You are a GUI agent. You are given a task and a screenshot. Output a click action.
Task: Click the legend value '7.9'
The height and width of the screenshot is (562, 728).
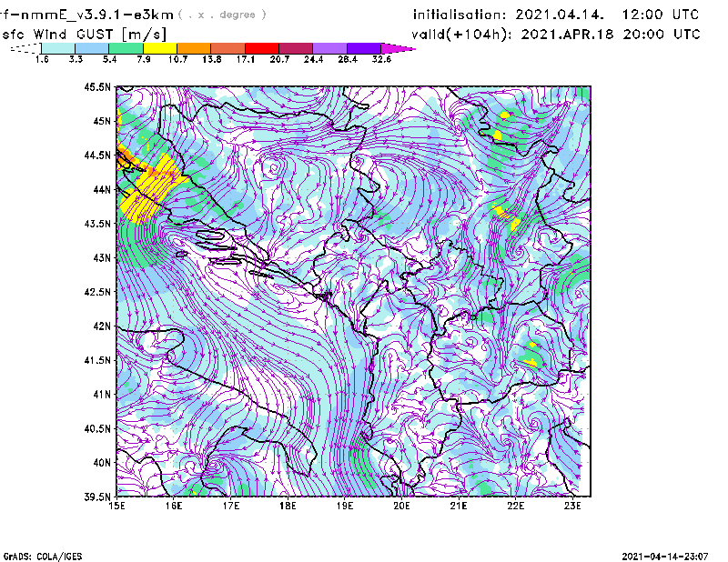tap(144, 59)
